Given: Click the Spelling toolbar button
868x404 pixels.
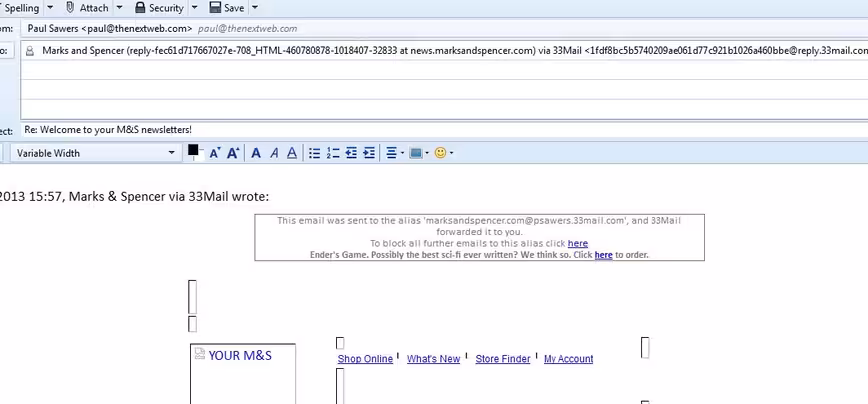Looking at the screenshot, I should (x=20, y=8).
